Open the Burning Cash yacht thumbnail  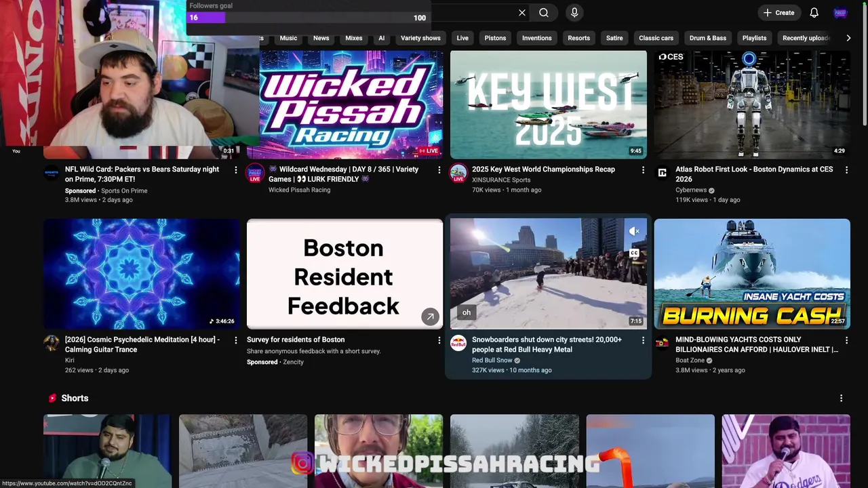(x=752, y=274)
